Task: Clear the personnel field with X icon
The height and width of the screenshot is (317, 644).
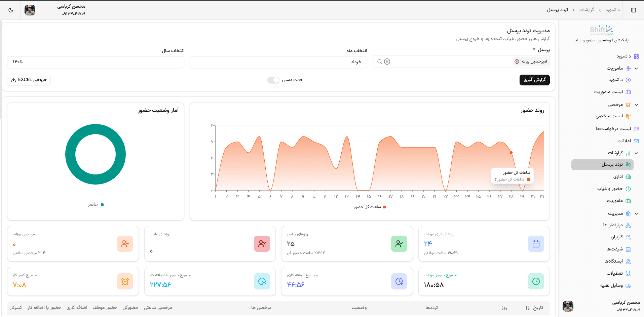Action: point(387,62)
